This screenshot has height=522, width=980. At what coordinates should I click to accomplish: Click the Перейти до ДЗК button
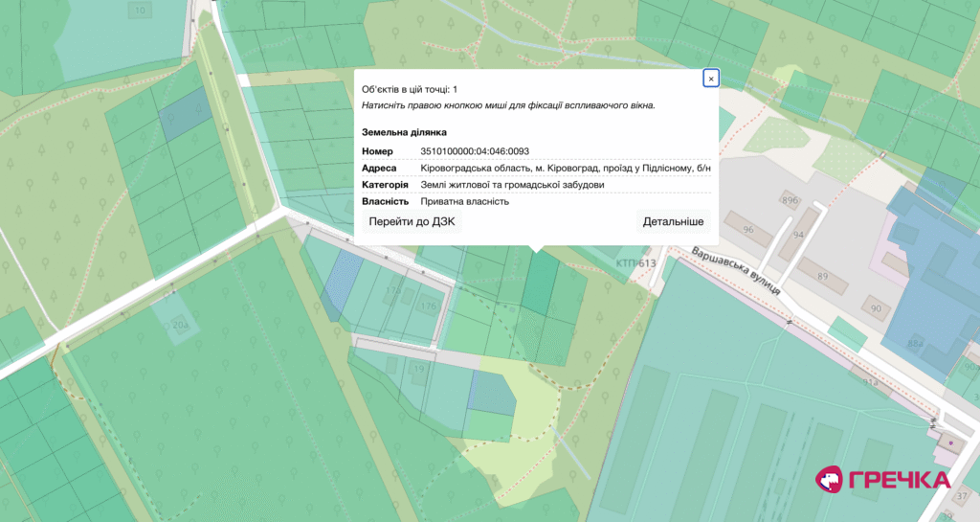coord(412,221)
